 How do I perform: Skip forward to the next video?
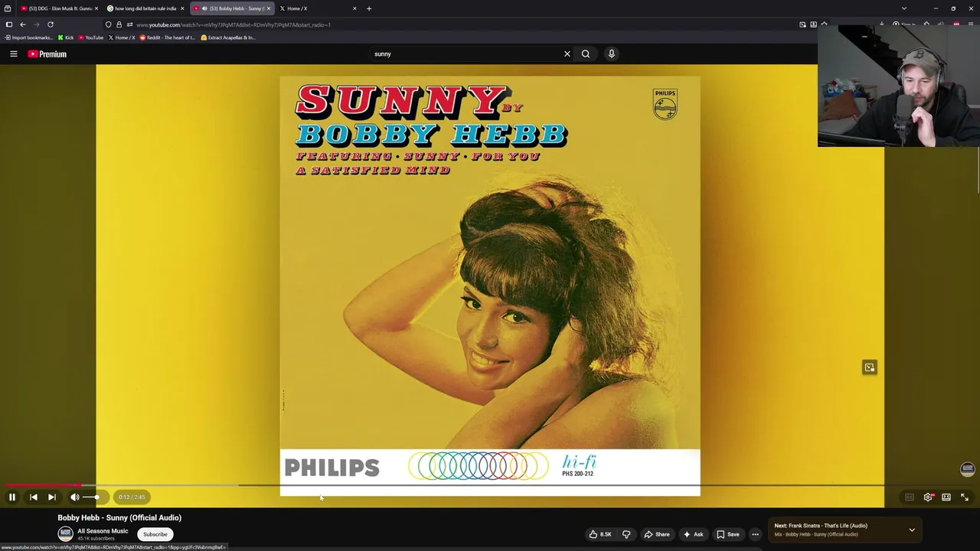[x=52, y=497]
